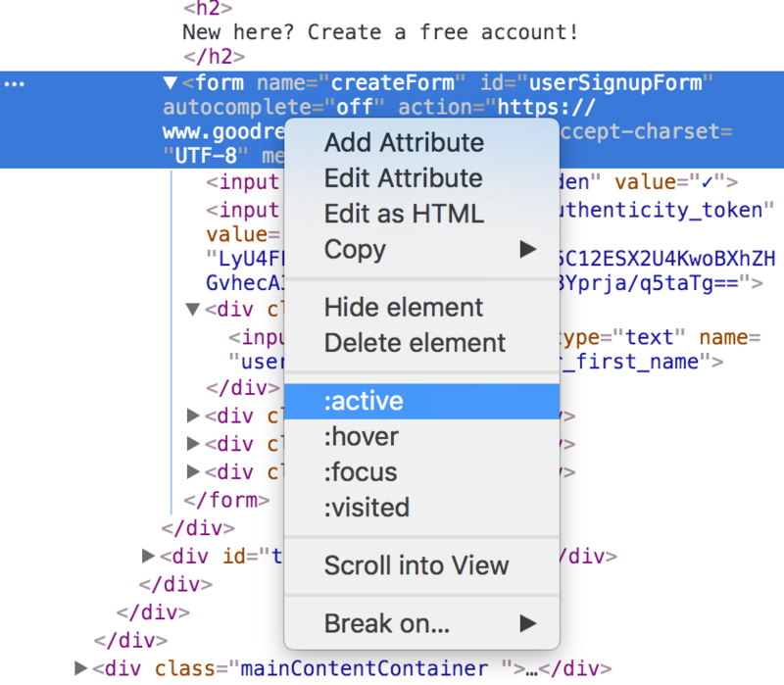The height and width of the screenshot is (685, 784).
Task: Select the highlighted :active menu option
Action: [x=364, y=401]
